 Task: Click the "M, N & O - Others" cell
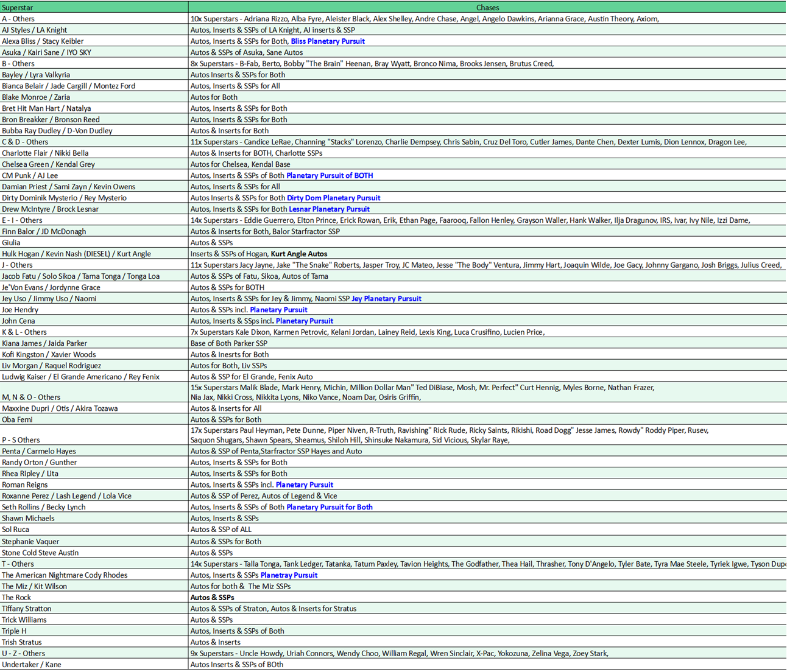pos(94,393)
